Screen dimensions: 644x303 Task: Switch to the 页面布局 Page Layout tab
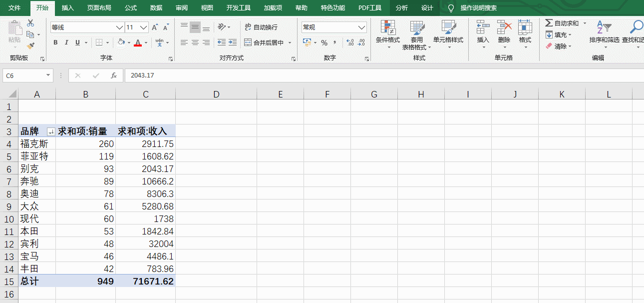(x=99, y=8)
